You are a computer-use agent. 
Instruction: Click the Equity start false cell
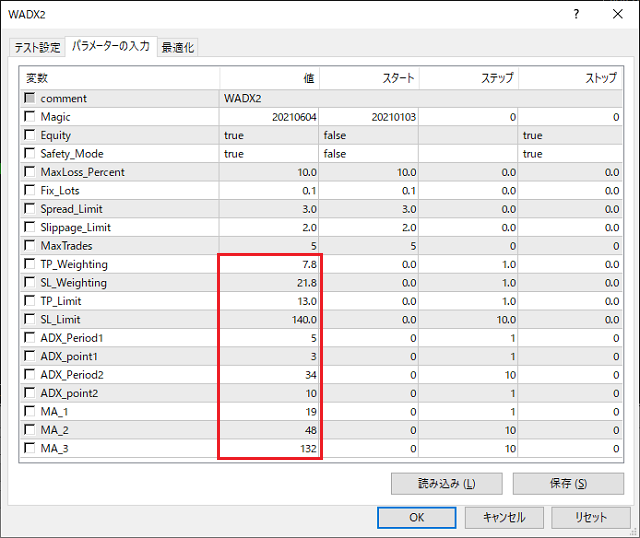point(369,135)
